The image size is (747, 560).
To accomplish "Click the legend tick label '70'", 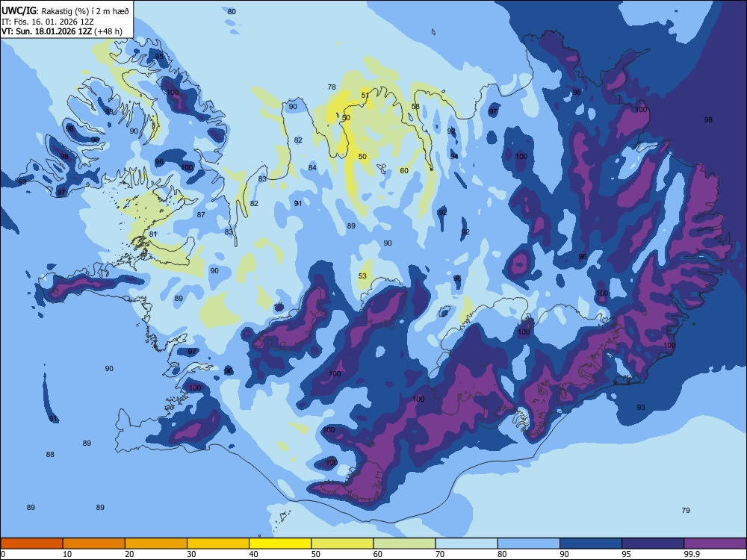I will 440,554.
